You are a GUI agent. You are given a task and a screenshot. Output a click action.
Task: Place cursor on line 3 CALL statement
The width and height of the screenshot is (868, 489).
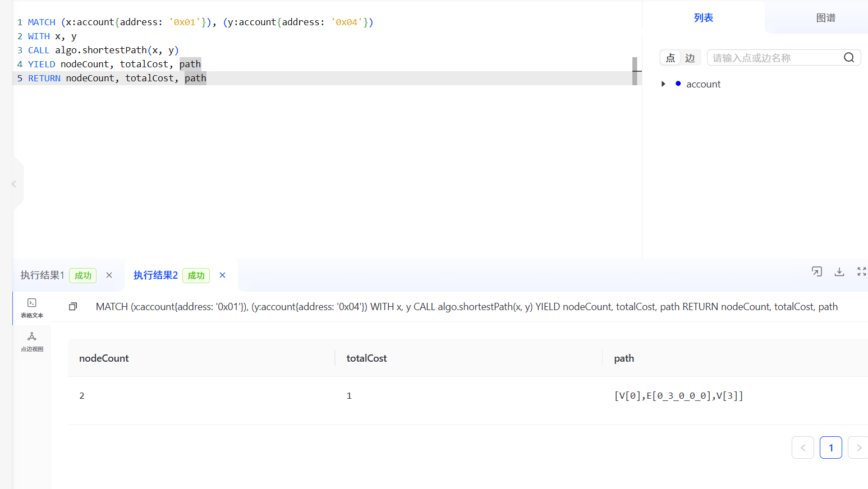pos(103,50)
